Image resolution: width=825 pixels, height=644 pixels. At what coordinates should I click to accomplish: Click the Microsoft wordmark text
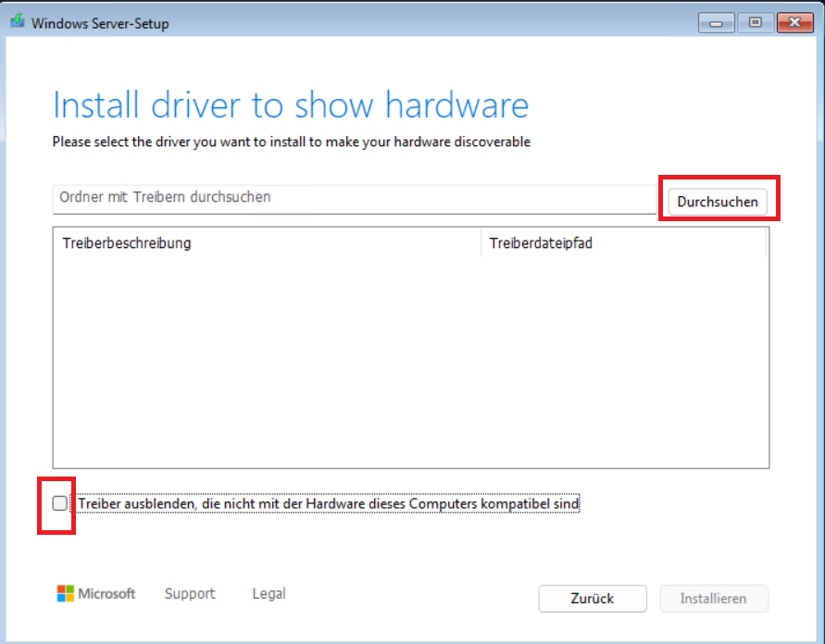(106, 594)
